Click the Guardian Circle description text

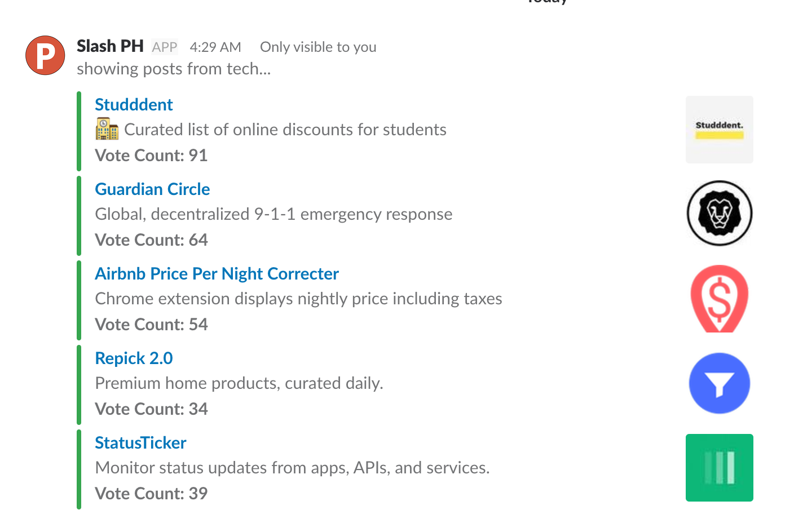(x=274, y=214)
